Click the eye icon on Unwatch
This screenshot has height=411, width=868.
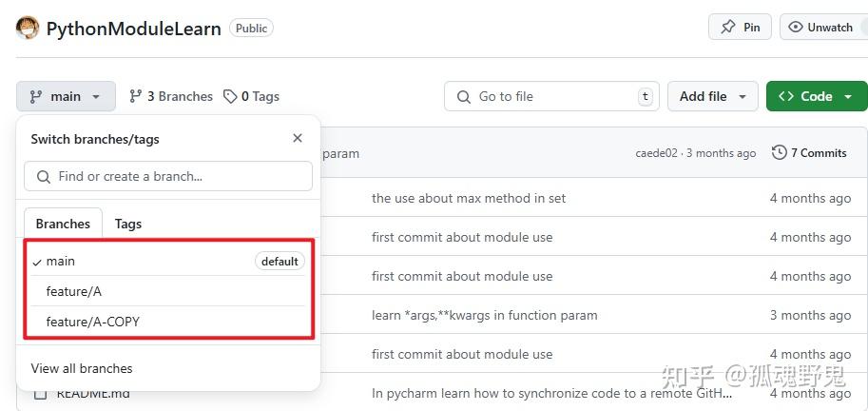pos(796,27)
